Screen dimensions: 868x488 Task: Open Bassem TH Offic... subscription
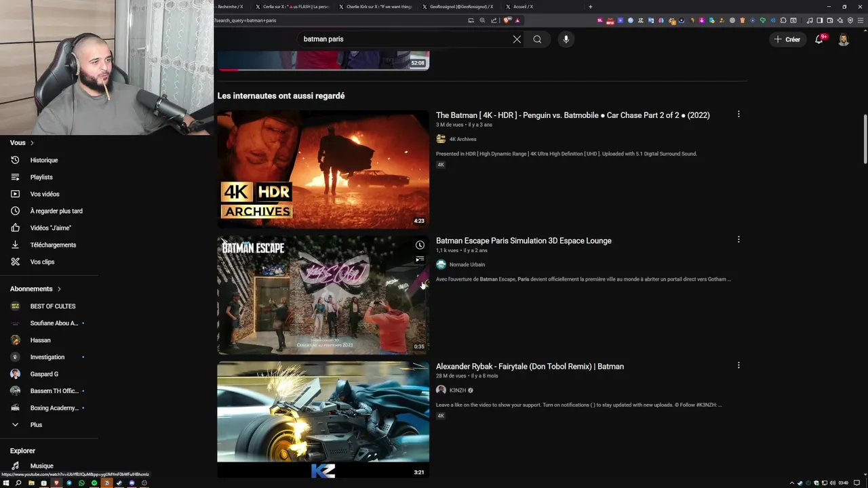click(54, 391)
